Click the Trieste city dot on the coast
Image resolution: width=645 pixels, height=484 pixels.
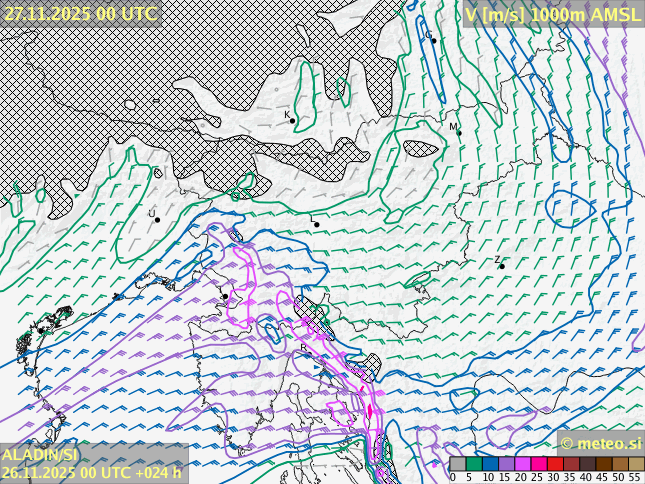(x=225, y=296)
